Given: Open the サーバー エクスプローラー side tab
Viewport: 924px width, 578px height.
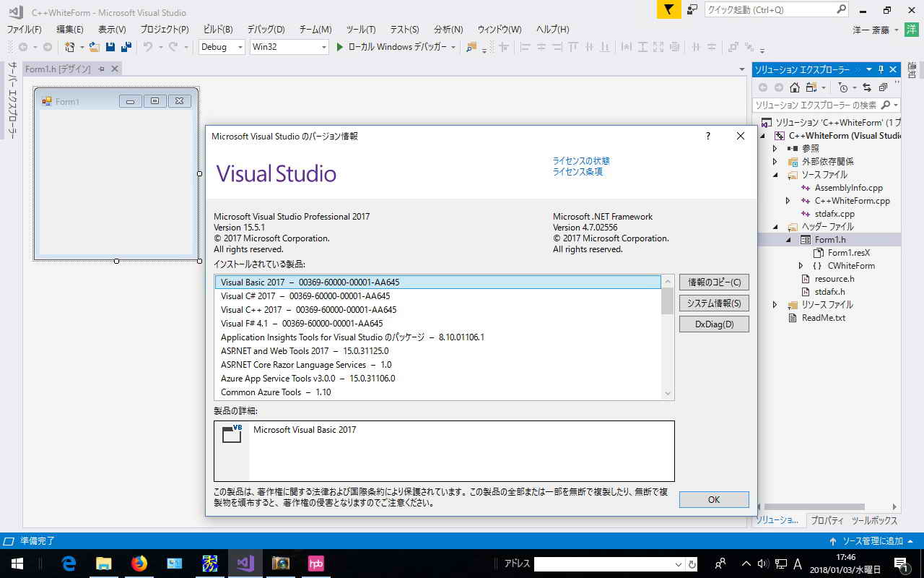Looking at the screenshot, I should point(12,101).
